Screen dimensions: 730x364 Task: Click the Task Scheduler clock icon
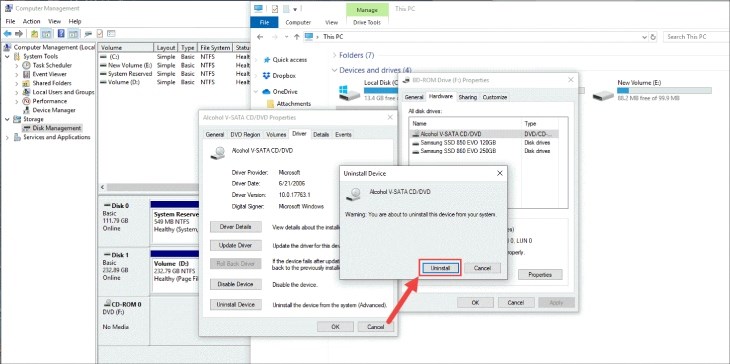pyautogui.click(x=27, y=65)
